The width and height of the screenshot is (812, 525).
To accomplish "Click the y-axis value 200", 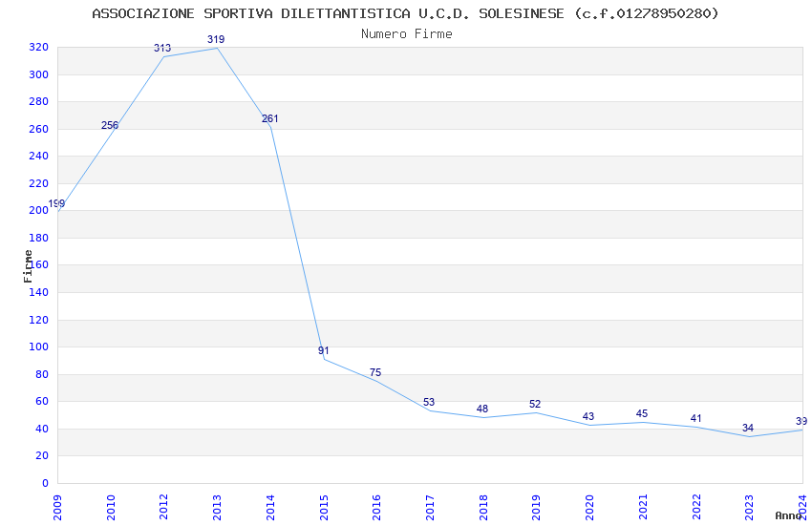I will coord(39,210).
